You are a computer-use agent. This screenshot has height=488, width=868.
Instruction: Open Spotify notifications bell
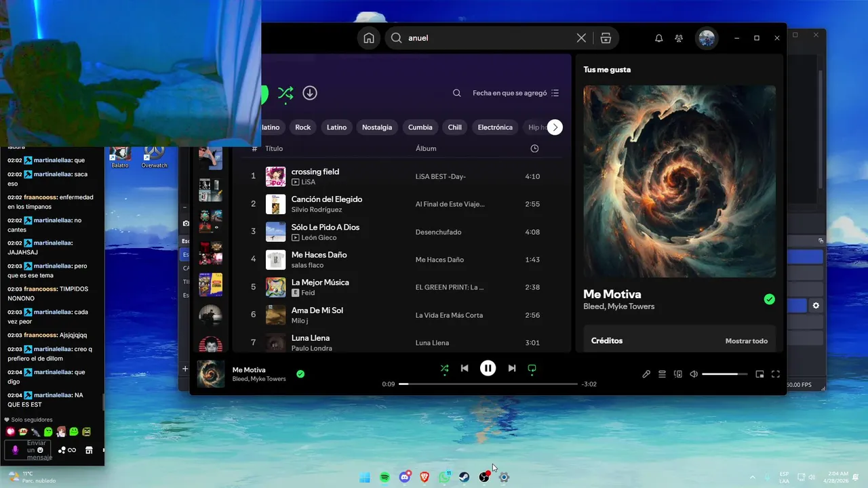click(x=658, y=38)
